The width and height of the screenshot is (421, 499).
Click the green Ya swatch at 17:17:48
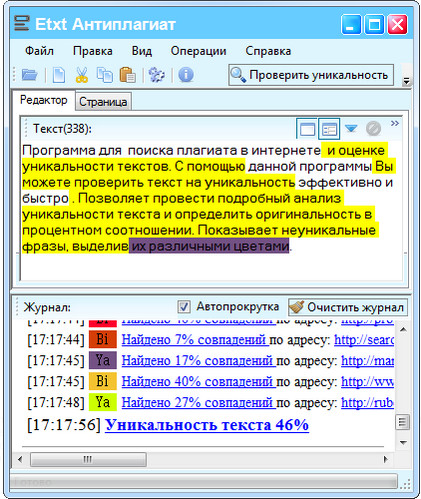click(x=103, y=402)
